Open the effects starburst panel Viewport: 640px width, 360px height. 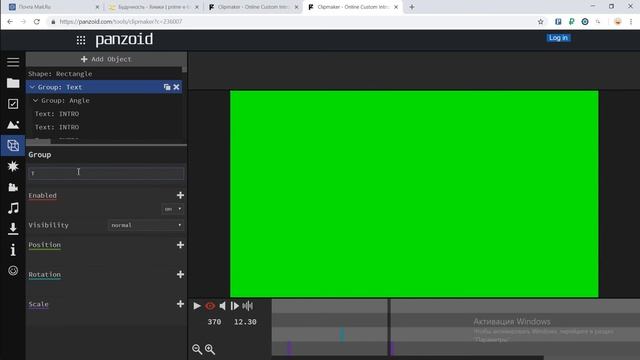13,166
